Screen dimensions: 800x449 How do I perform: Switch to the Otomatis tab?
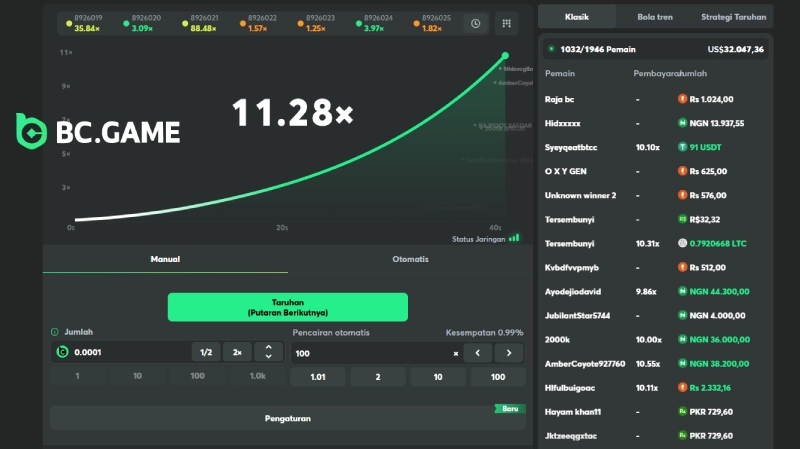pyautogui.click(x=410, y=259)
